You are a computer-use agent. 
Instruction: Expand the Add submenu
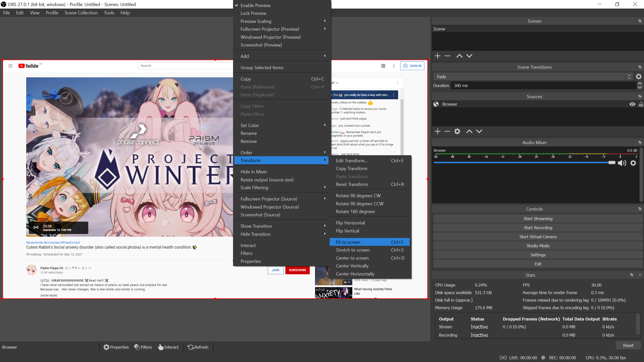tap(281, 56)
